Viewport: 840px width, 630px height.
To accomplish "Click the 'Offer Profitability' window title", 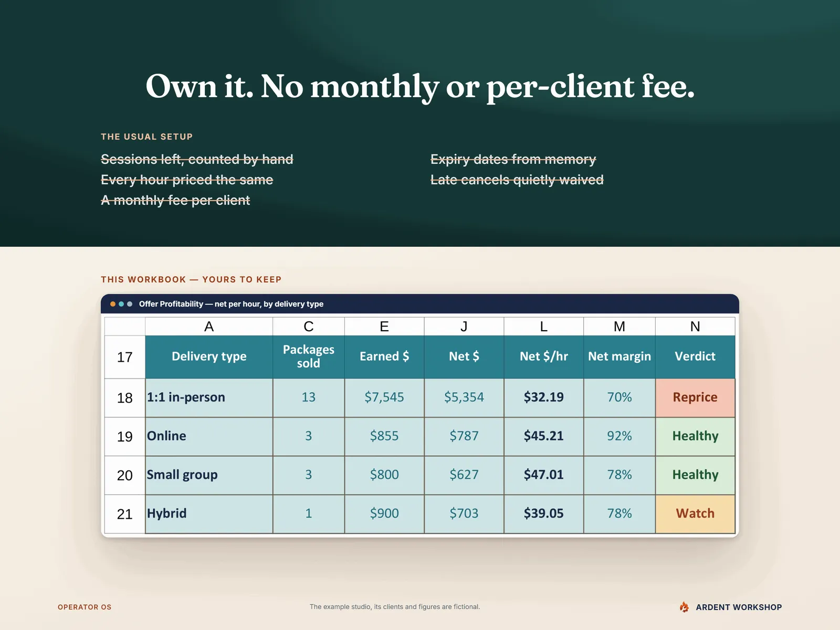I will coord(231,304).
